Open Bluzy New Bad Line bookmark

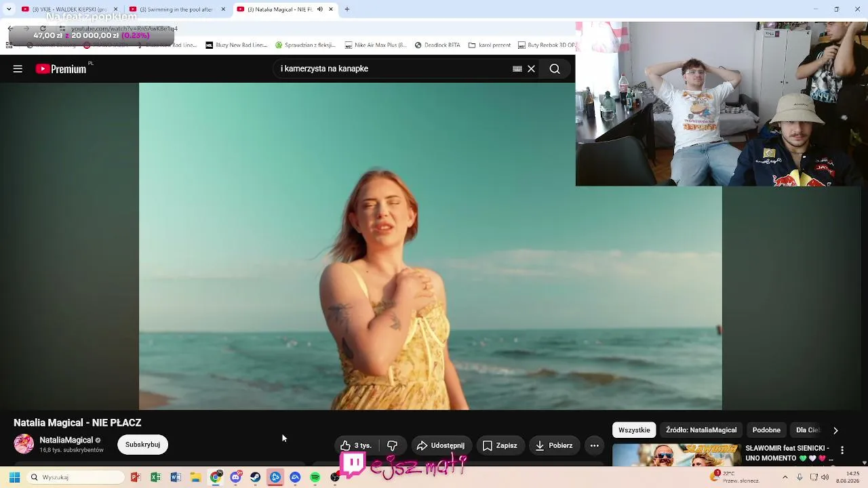click(237, 45)
